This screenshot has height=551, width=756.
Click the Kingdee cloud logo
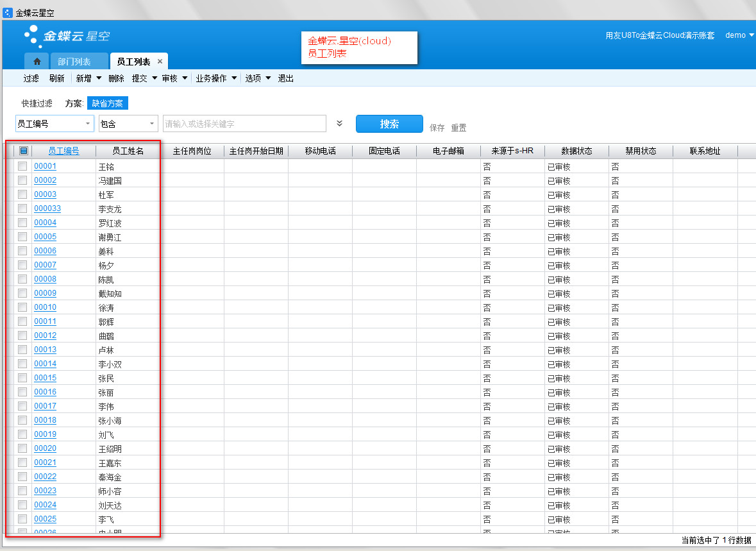click(x=67, y=36)
